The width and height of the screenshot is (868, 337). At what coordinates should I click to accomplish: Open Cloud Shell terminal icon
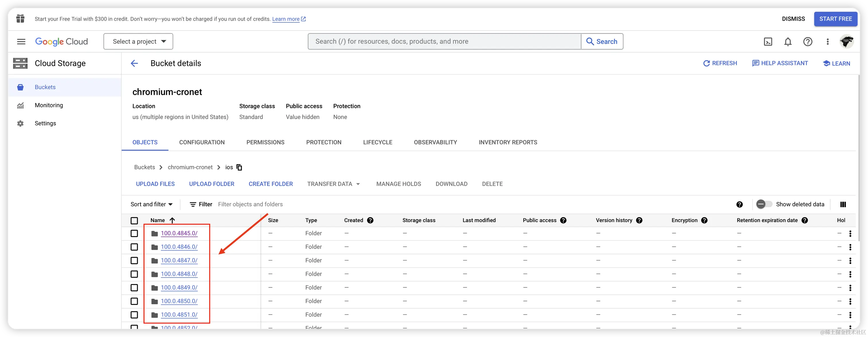(x=768, y=41)
